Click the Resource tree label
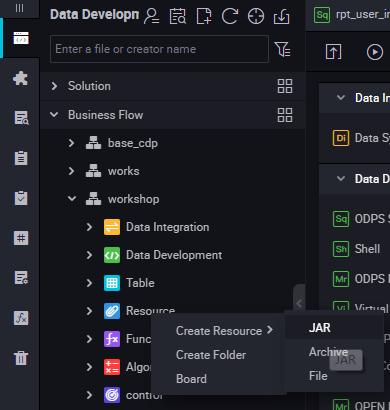 (x=150, y=310)
